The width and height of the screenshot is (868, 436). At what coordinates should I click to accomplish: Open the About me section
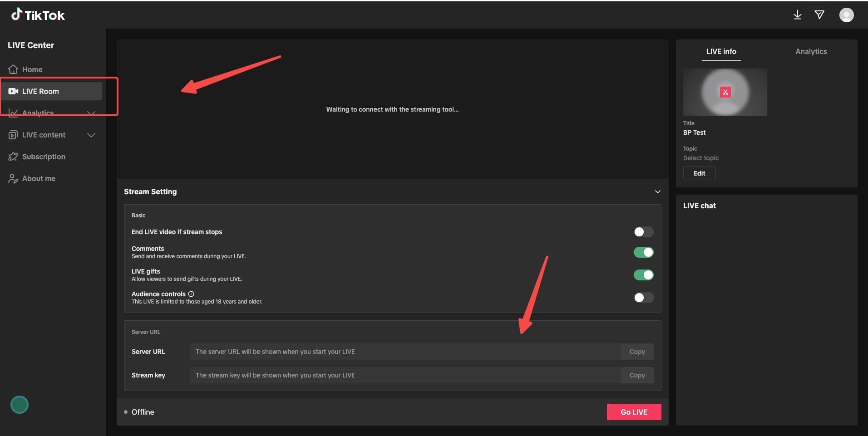(x=39, y=178)
